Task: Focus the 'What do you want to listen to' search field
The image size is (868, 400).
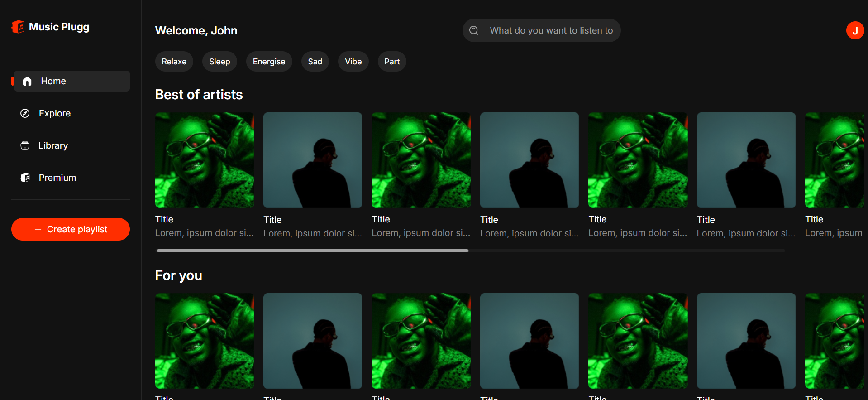Action: click(541, 30)
